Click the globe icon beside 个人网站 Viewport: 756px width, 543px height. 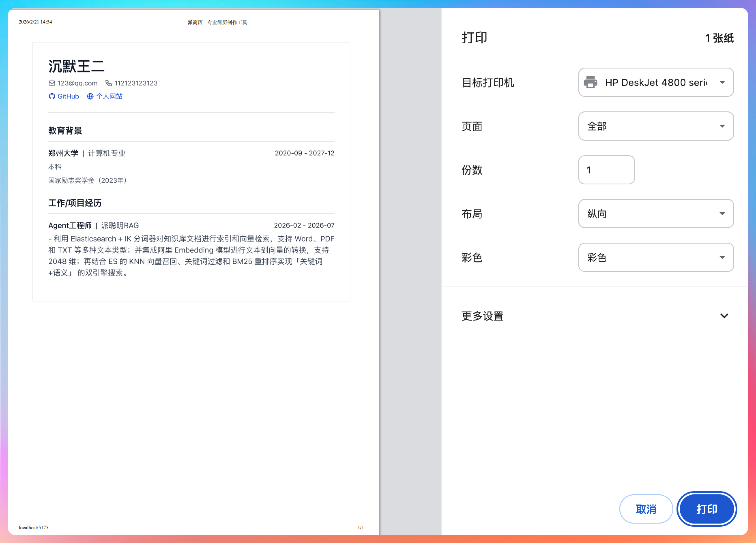90,96
